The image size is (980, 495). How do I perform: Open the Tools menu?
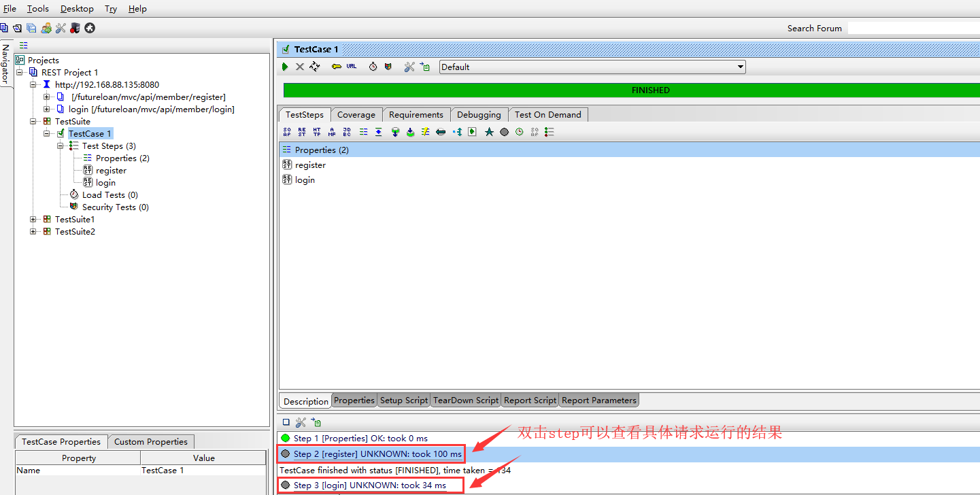(x=38, y=9)
